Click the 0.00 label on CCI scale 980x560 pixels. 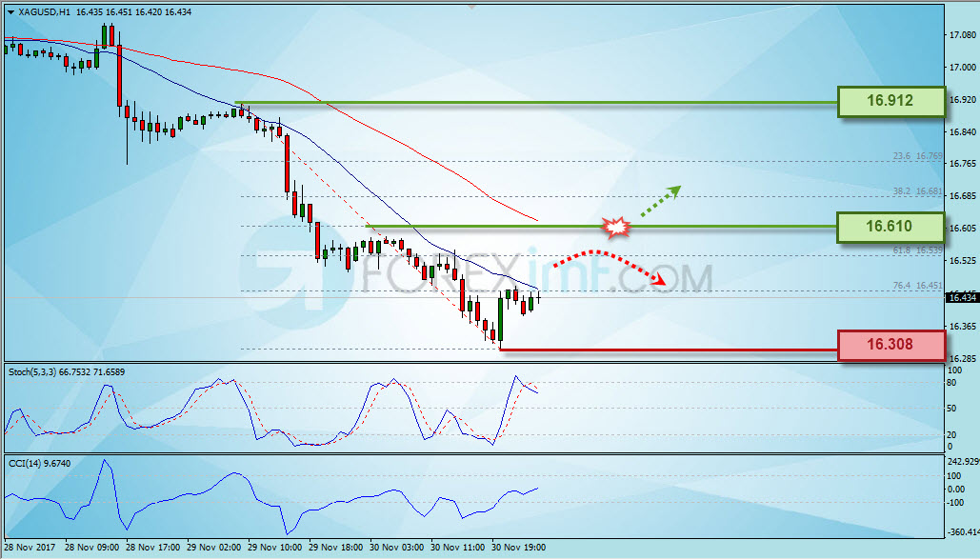tap(956, 489)
